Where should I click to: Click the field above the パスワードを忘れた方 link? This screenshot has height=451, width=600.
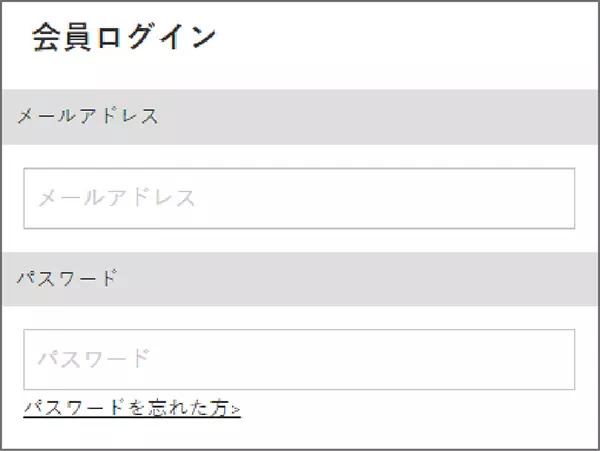[299, 359]
